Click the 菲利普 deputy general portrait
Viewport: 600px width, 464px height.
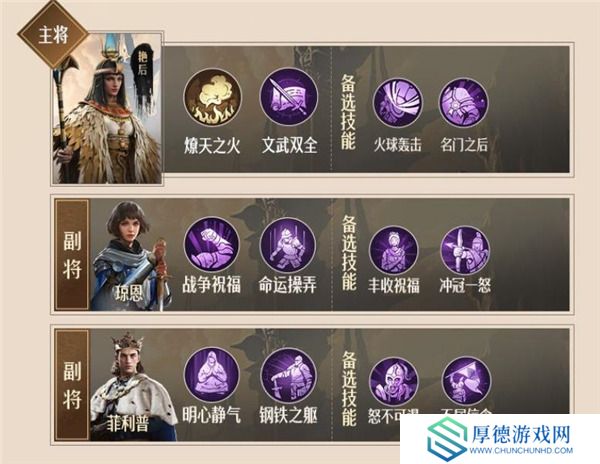(x=133, y=386)
